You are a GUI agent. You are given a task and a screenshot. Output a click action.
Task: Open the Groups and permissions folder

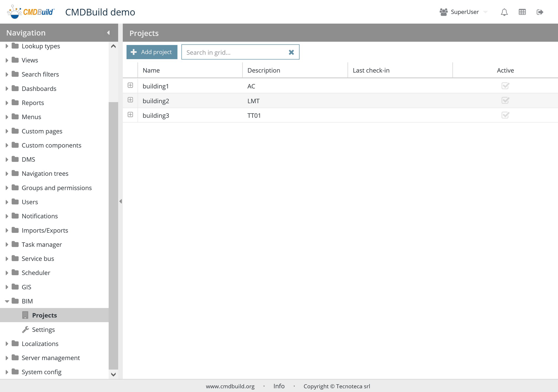point(56,188)
